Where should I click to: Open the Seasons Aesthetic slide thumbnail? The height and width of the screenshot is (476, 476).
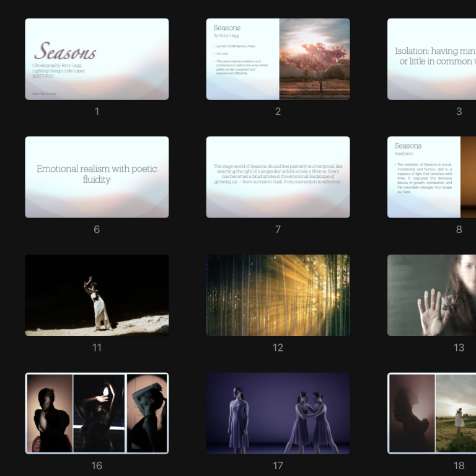pos(431,177)
